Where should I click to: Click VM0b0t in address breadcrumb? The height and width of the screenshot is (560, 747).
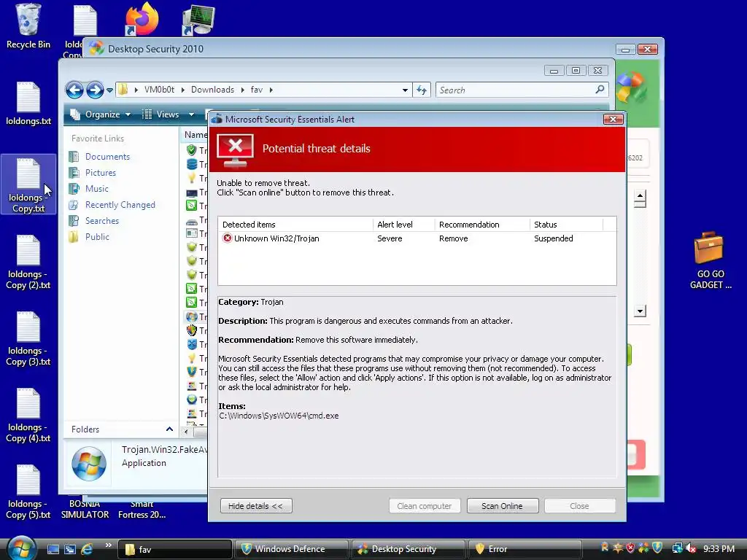159,90
